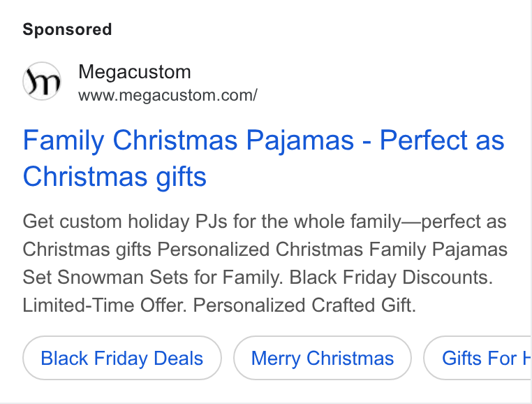The height and width of the screenshot is (404, 532).
Task: Click 'Limited-Time Offer.' in the description
Action: (105, 305)
